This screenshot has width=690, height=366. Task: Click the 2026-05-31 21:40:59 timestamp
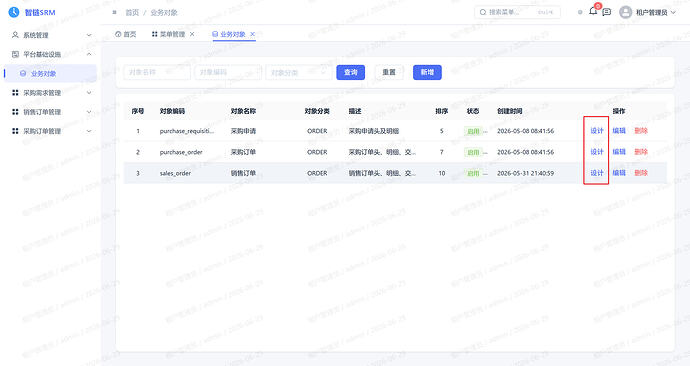[x=525, y=173]
